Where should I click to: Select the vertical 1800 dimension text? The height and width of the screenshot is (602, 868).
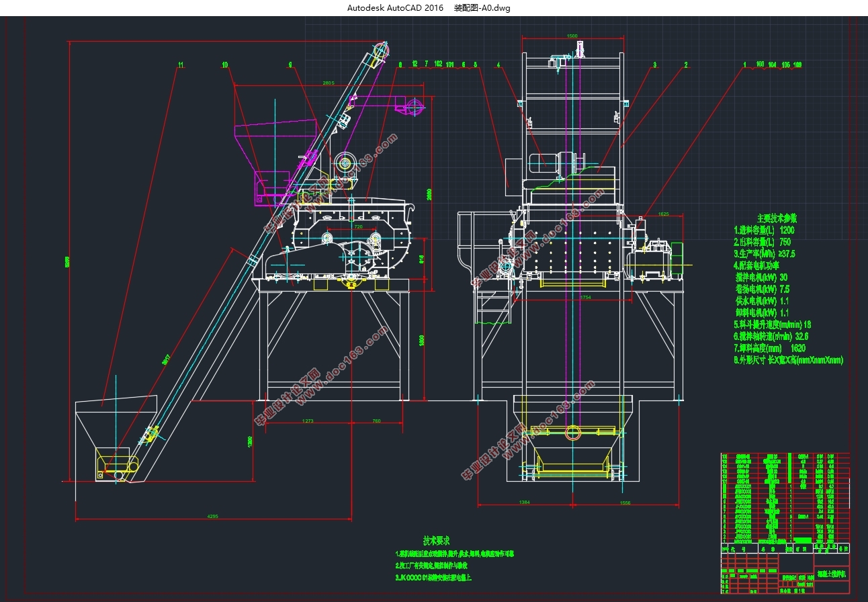422,341
